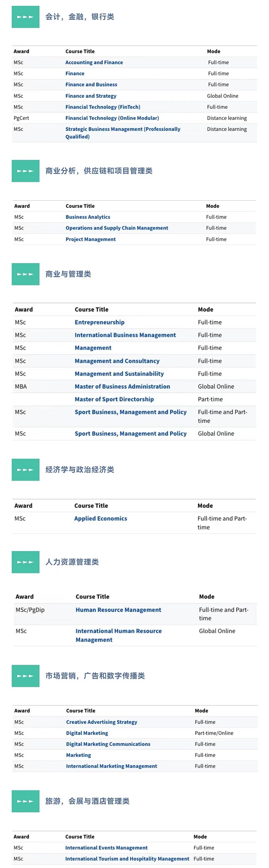Open International Tourism and Hospitality Management
Viewport: 269px width, 868px height.
pyautogui.click(x=127, y=859)
